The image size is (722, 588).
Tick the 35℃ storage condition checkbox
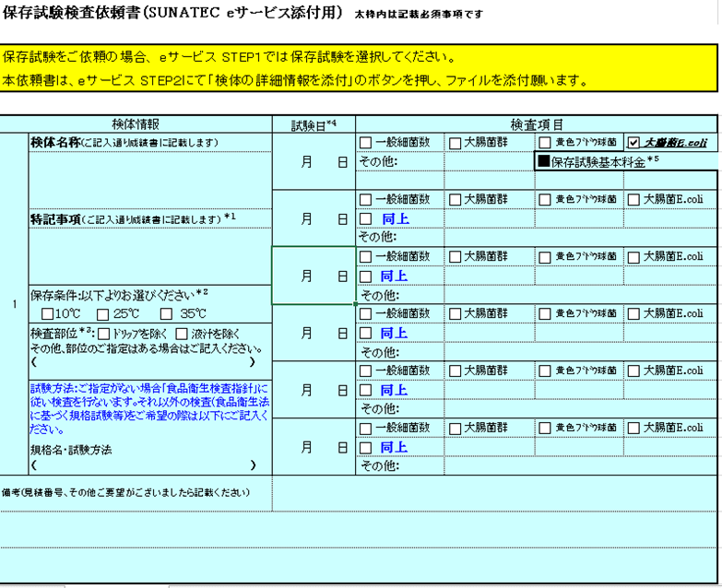point(163,313)
